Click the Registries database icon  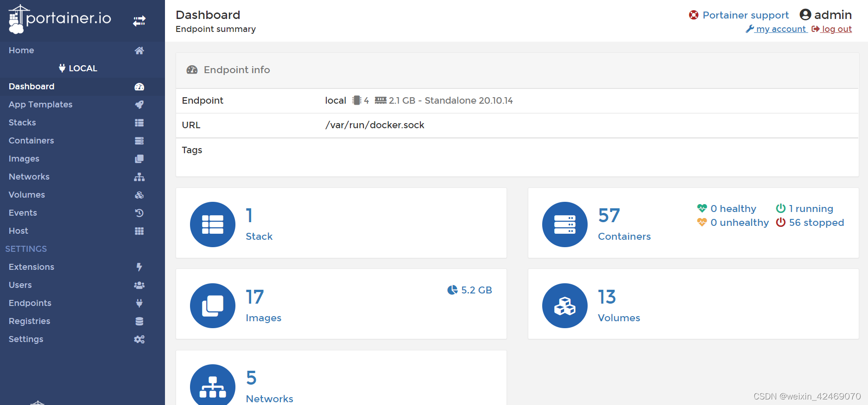(x=139, y=321)
